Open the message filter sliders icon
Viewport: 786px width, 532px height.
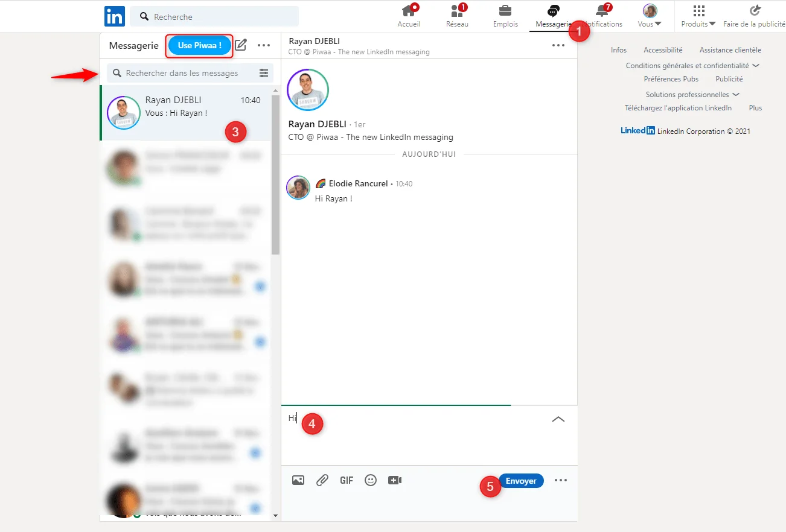(264, 73)
